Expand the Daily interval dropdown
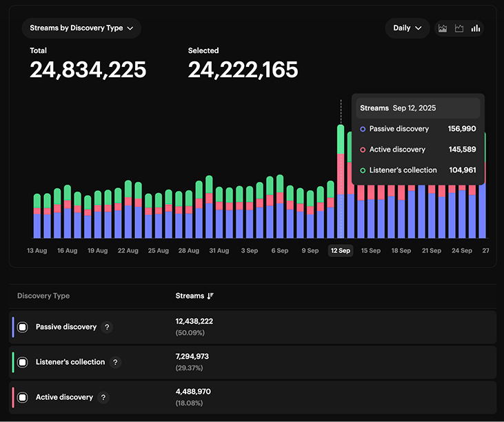 (x=407, y=28)
